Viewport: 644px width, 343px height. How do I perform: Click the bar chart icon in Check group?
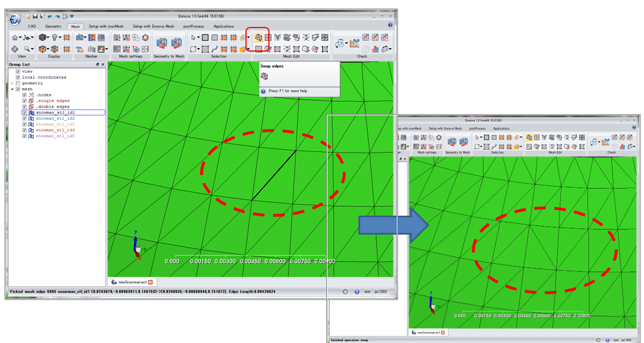coord(376,49)
